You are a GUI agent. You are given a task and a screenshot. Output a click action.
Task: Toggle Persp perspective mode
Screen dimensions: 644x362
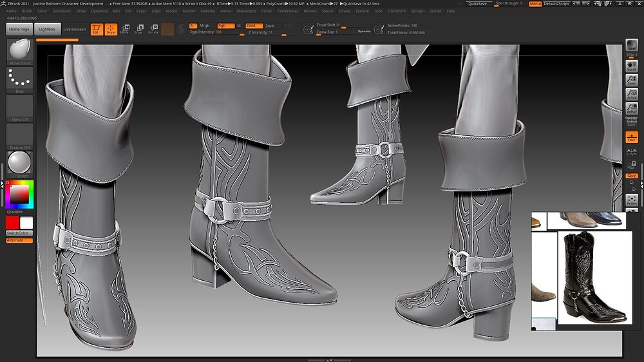[x=632, y=122]
